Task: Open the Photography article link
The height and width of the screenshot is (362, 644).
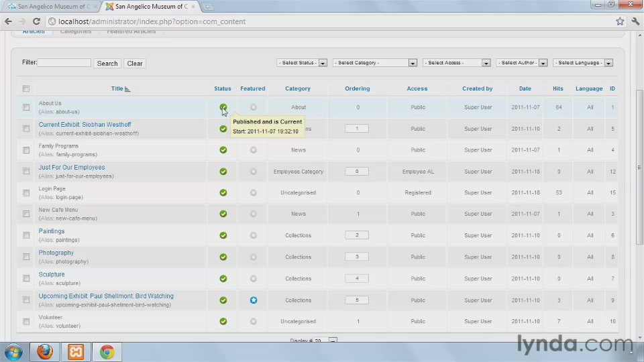Action: (x=56, y=253)
